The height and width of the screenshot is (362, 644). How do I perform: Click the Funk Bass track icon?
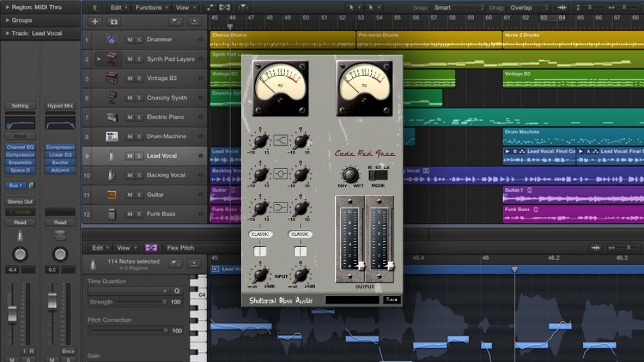(x=111, y=214)
